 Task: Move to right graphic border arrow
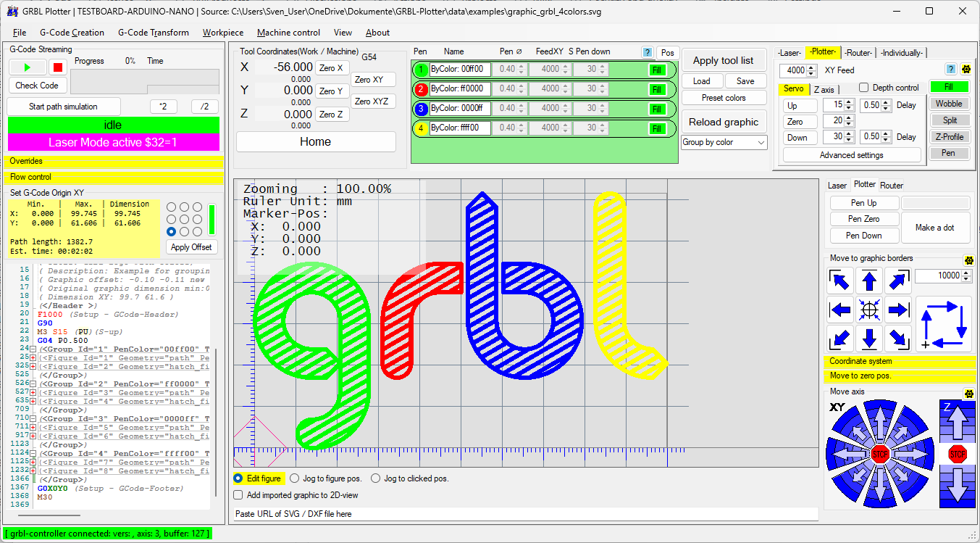pyautogui.click(x=898, y=310)
